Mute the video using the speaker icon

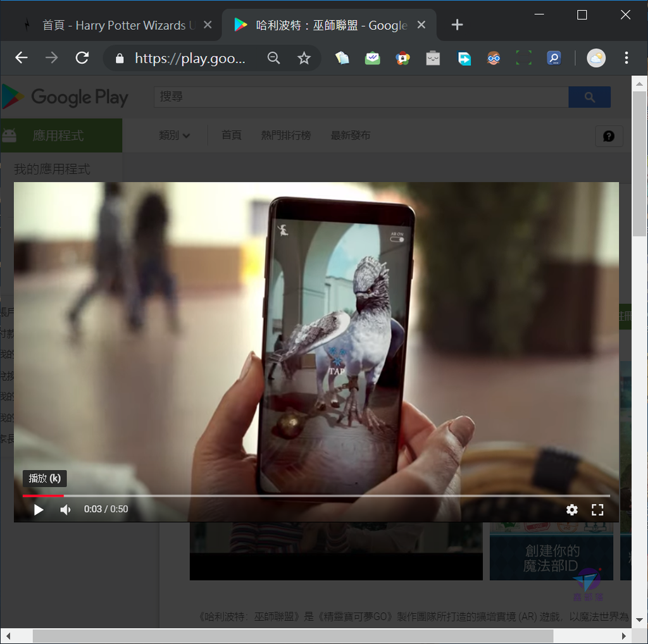(x=65, y=510)
